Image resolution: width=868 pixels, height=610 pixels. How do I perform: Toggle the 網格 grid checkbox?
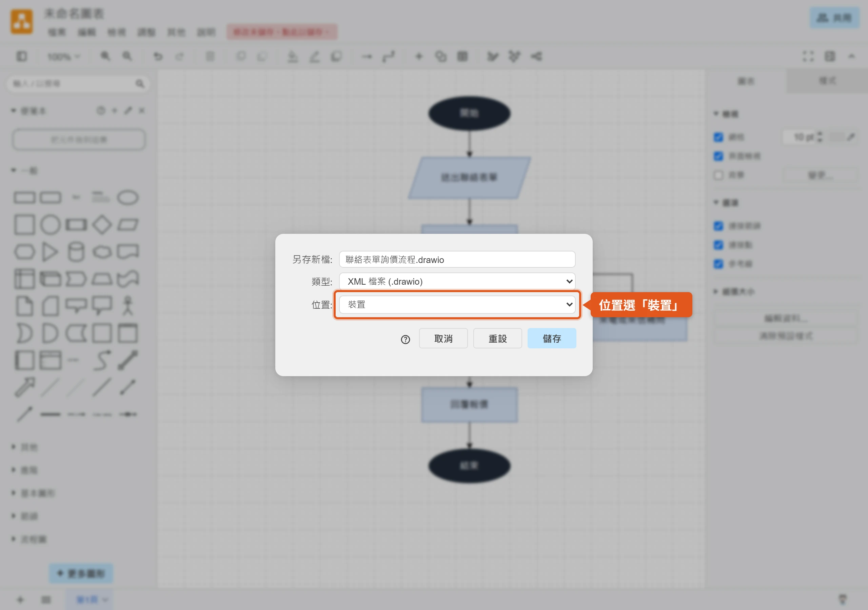pos(718,137)
